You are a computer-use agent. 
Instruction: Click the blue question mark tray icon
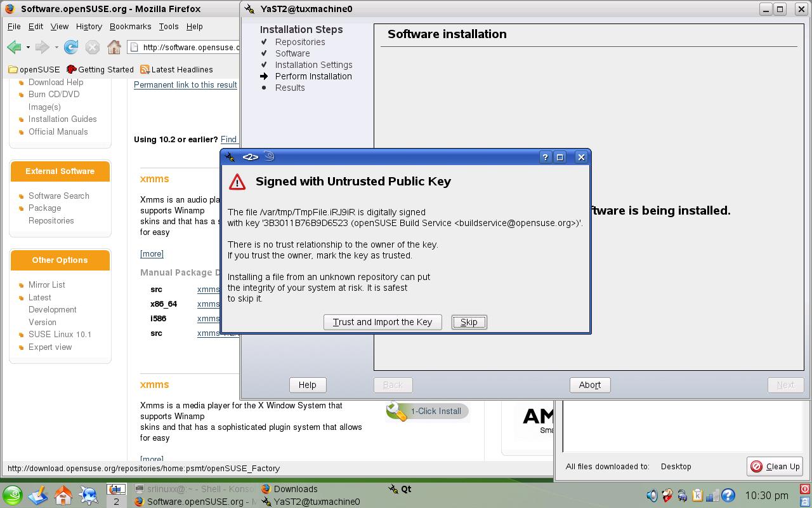728,495
